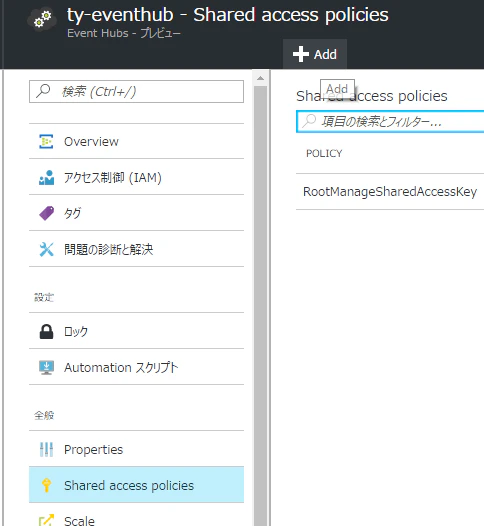The width and height of the screenshot is (484, 526).
Task: Select the タグ menu item
Action: [137, 213]
